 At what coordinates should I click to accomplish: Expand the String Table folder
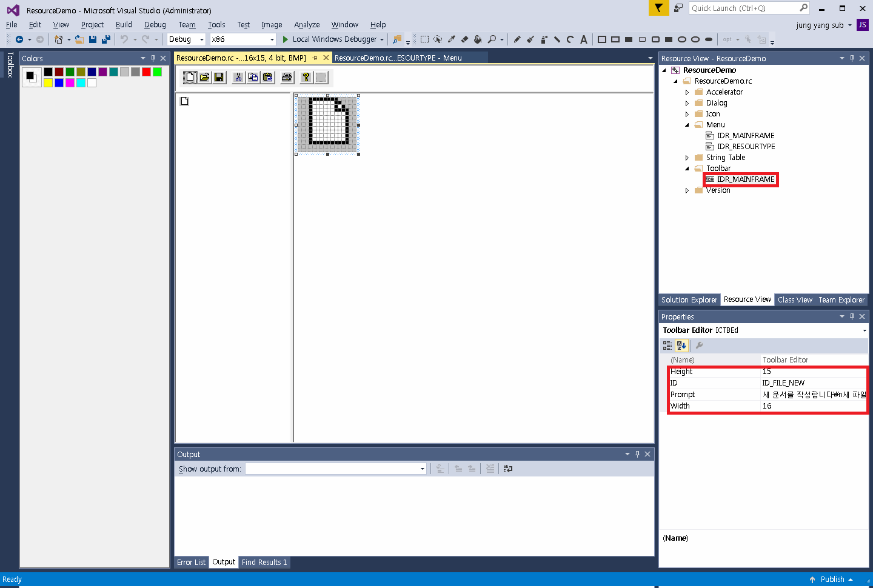coord(687,158)
